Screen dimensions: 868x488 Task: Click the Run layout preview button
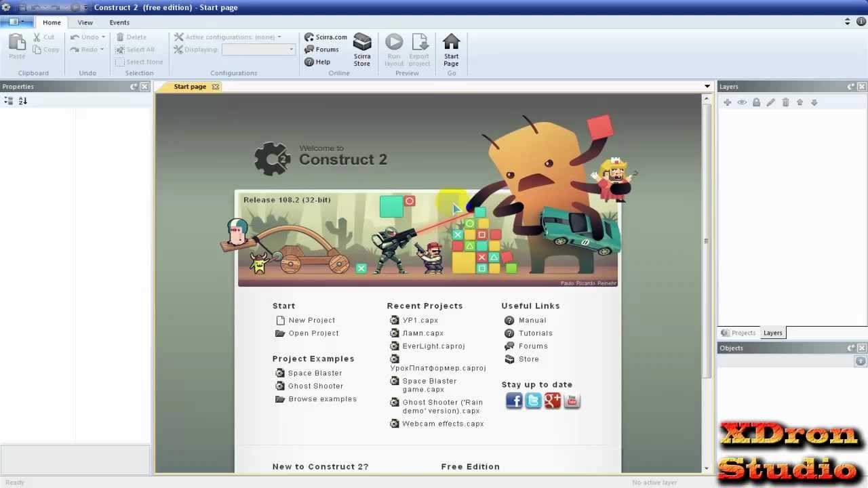click(394, 50)
